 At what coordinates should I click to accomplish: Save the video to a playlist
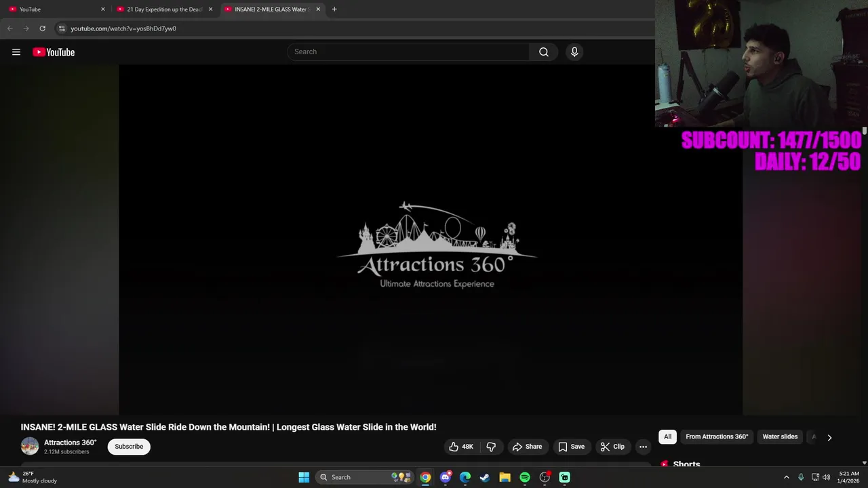pyautogui.click(x=571, y=447)
